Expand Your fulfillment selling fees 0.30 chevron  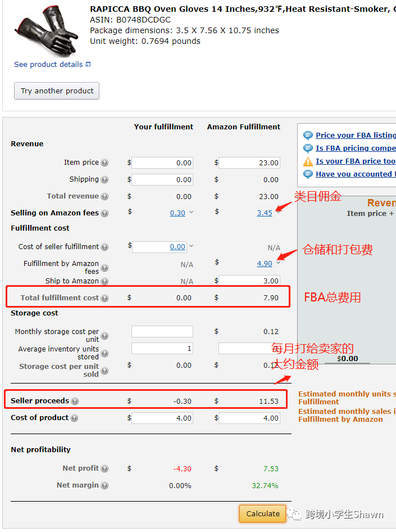pos(191,212)
